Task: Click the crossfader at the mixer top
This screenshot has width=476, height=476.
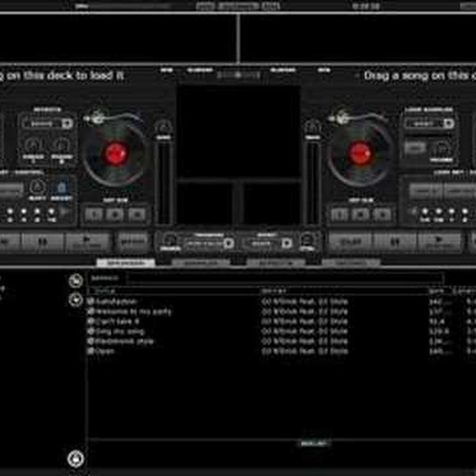Action: click(239, 75)
